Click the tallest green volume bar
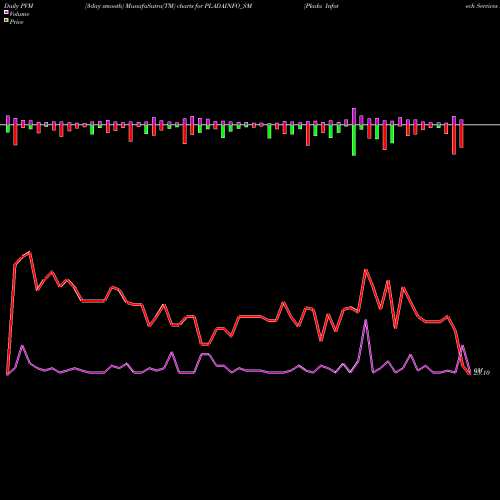This screenshot has height=500, width=500. click(354, 140)
